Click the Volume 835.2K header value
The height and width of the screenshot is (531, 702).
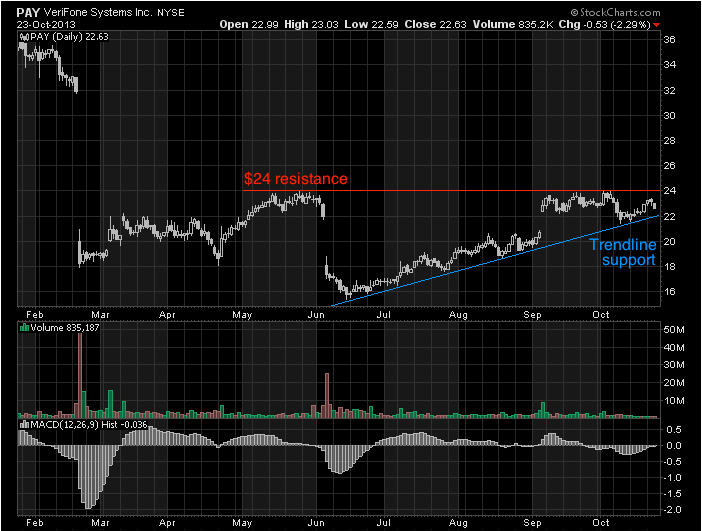(x=513, y=25)
